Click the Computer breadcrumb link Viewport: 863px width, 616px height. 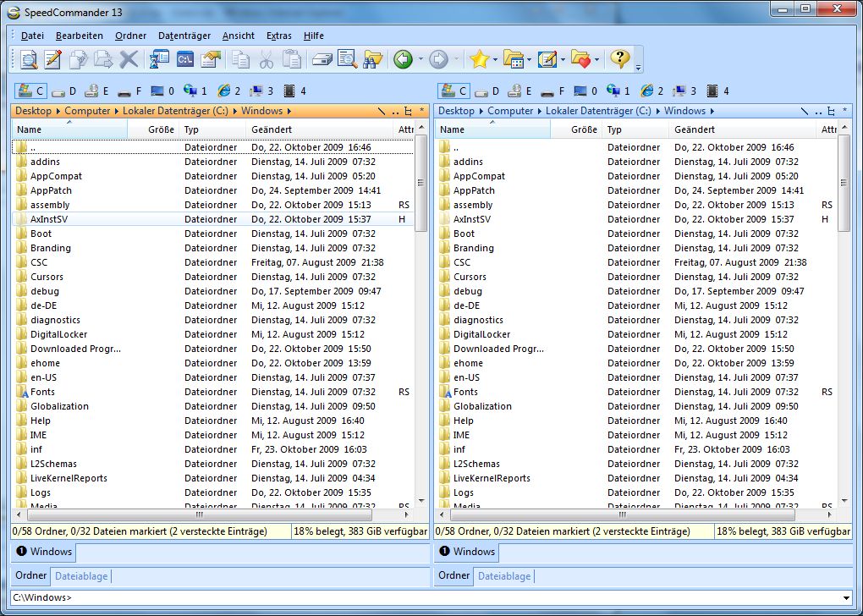coord(86,111)
